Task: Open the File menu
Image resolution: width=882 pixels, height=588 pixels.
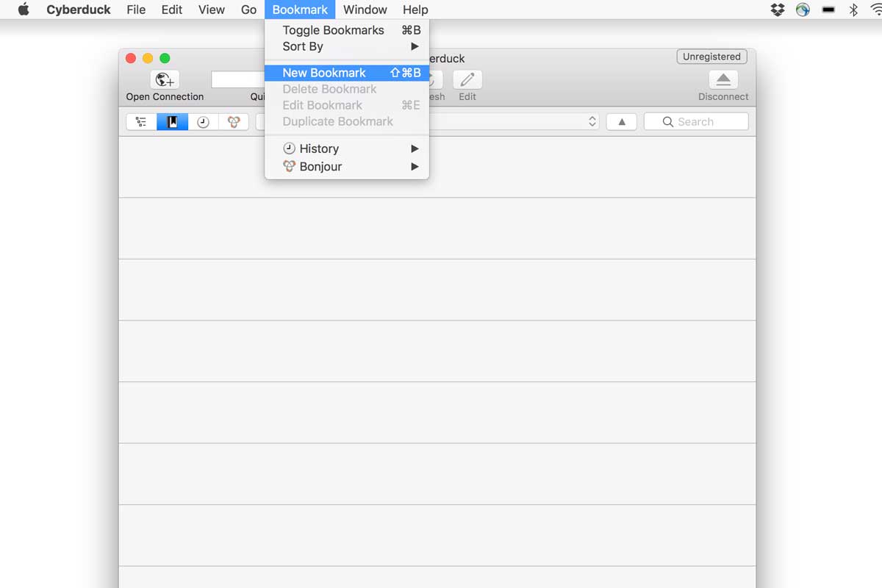Action: point(136,10)
